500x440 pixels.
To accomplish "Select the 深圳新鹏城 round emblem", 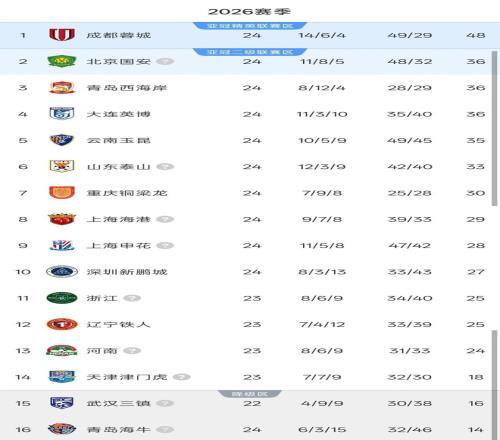I will (62, 272).
